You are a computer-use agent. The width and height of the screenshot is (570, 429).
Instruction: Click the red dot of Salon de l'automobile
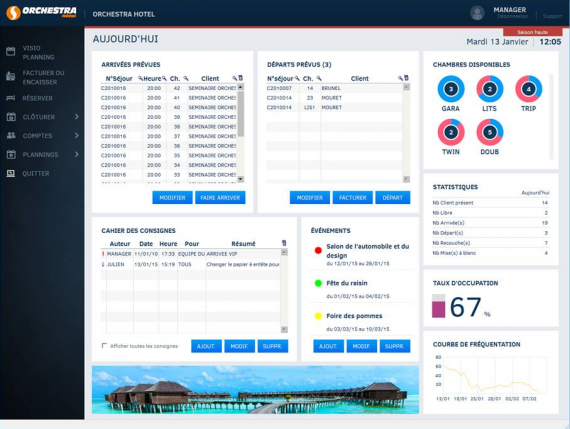(318, 250)
